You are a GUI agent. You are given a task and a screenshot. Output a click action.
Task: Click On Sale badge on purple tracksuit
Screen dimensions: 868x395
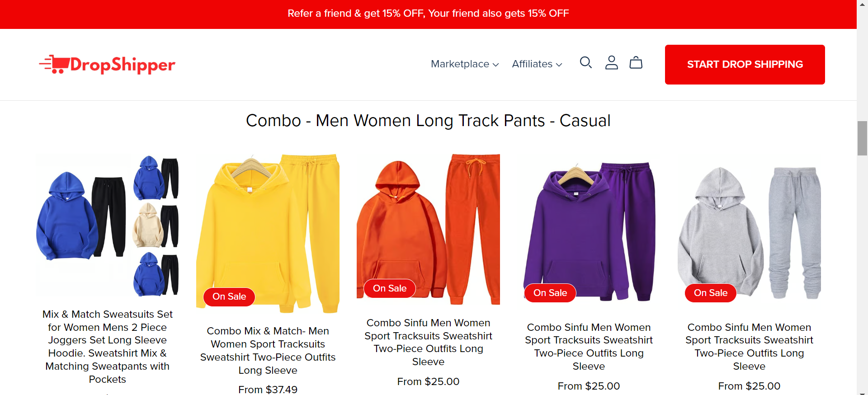(550, 293)
